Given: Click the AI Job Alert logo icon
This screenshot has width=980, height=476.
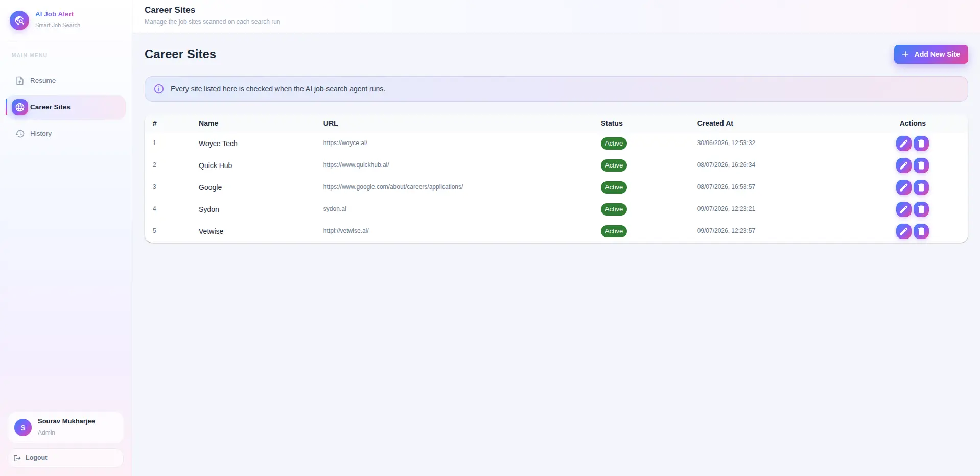Looking at the screenshot, I should (19, 20).
